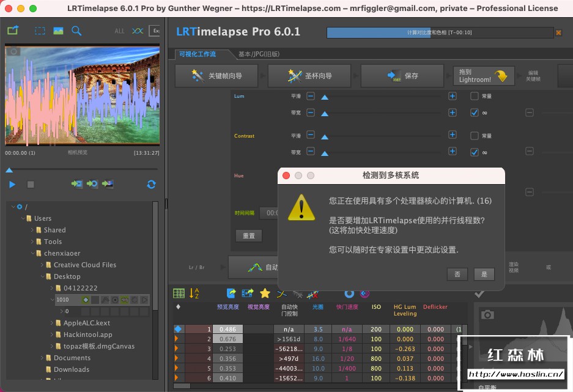The width and height of the screenshot is (573, 392).
Task: Click the yellow star rating icon
Action: [265, 293]
